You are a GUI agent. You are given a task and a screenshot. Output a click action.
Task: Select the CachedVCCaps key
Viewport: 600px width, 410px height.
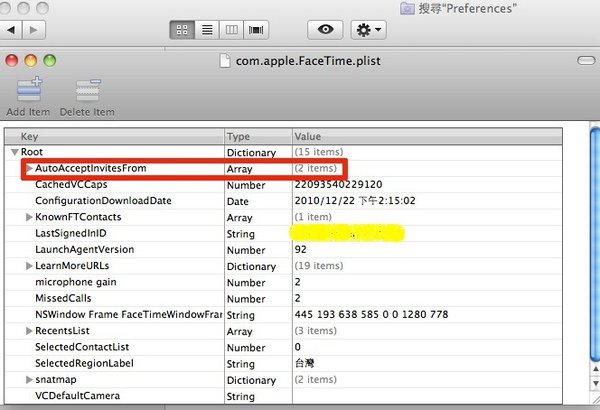[x=71, y=185]
